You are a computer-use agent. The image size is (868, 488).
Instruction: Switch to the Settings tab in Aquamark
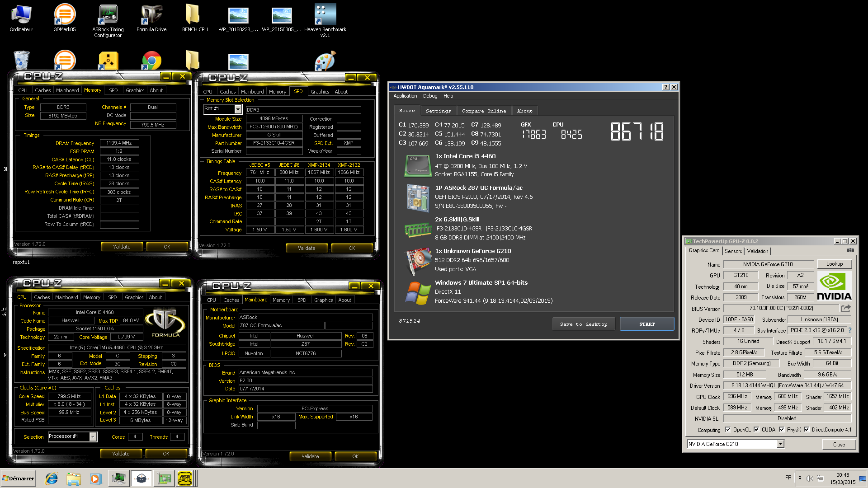click(x=439, y=111)
